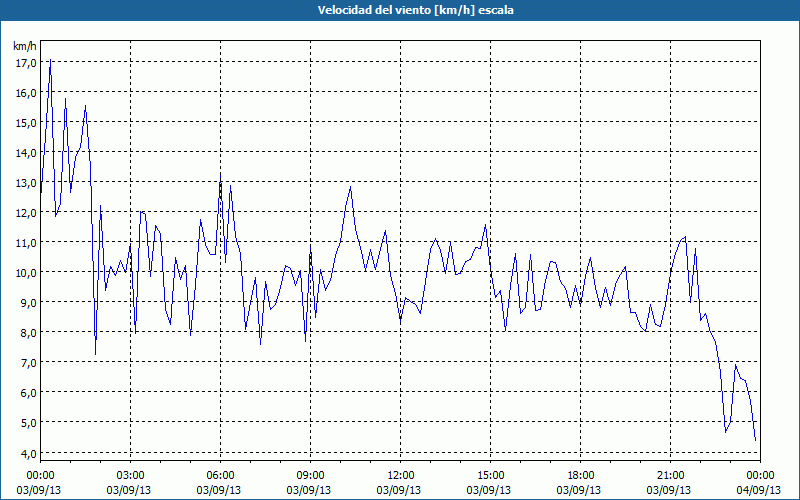Select the 7,0 y-axis value
Screen dimensions: 800x500
[x=29, y=363]
